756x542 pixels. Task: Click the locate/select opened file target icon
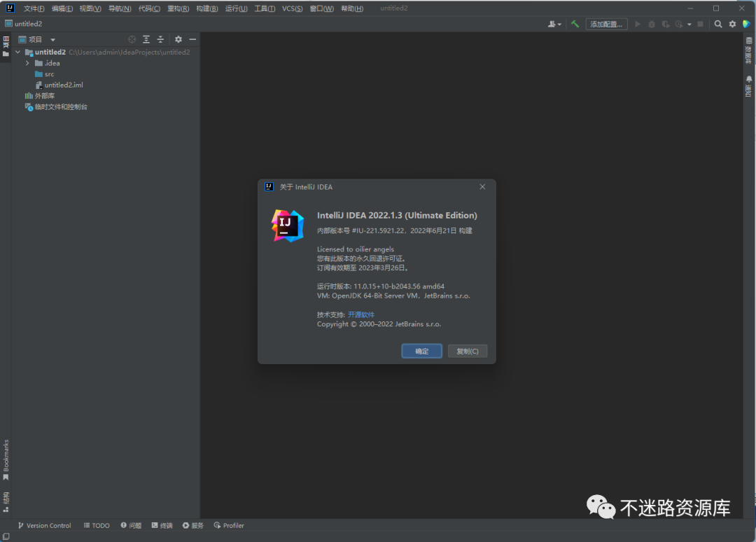[132, 40]
